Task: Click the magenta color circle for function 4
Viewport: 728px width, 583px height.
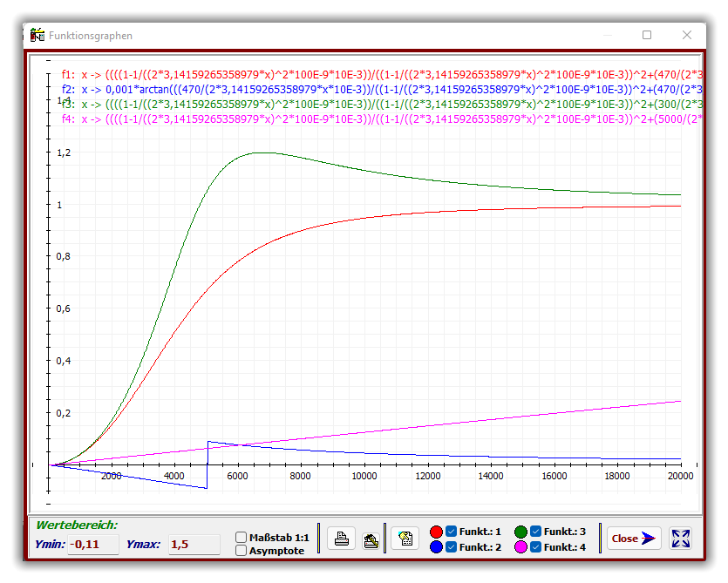Action: pos(521,547)
